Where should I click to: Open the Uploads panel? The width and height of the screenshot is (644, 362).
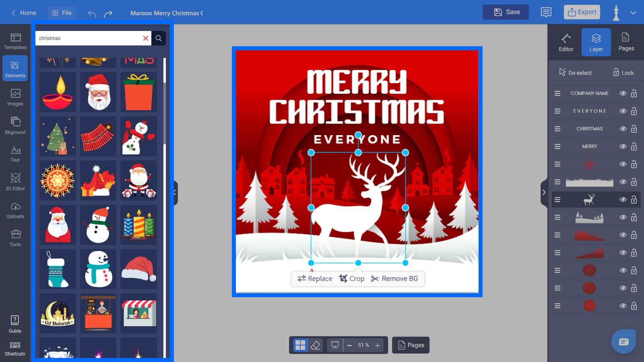(15, 210)
